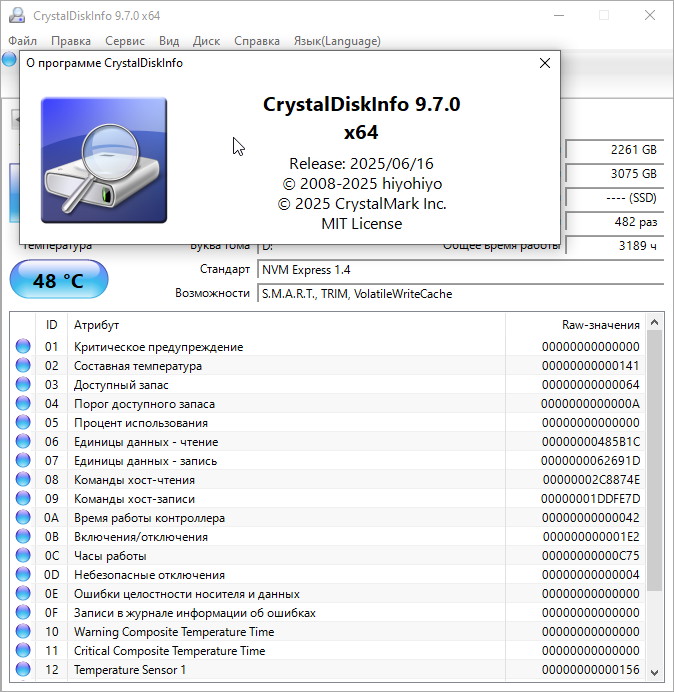Click status orb for Единицы данных - чтение
This screenshot has width=674, height=692.
23,441
